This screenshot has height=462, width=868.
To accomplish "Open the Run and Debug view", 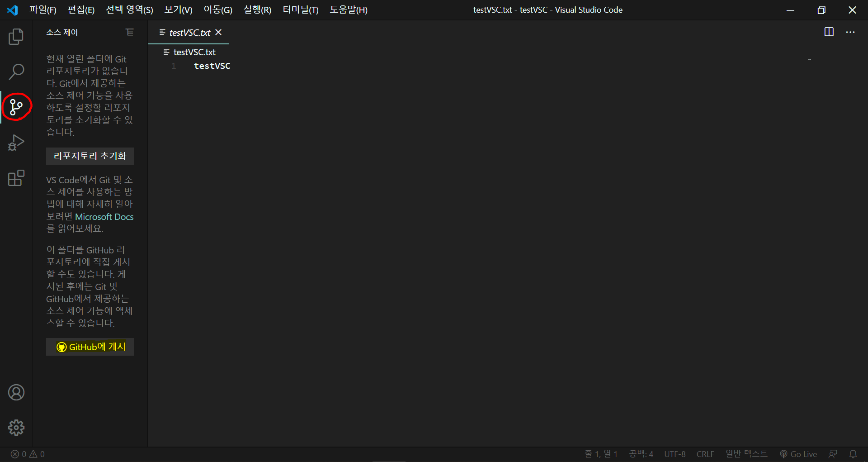I will click(x=16, y=143).
